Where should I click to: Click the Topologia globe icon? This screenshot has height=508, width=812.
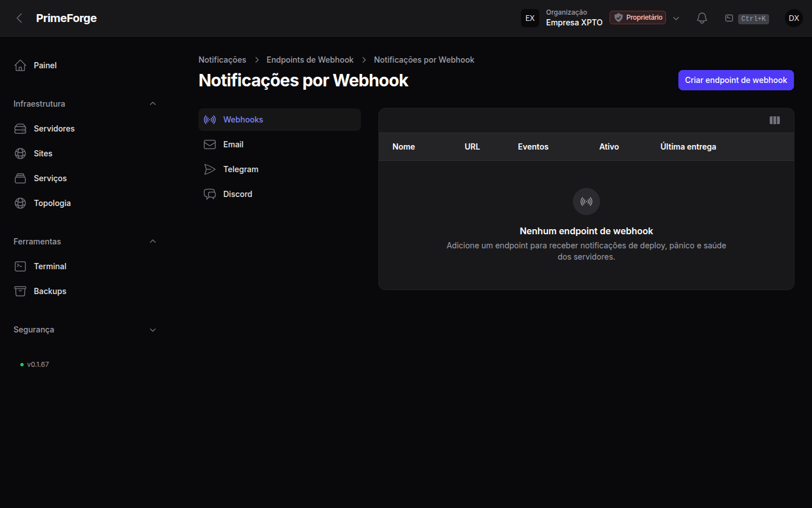click(20, 203)
